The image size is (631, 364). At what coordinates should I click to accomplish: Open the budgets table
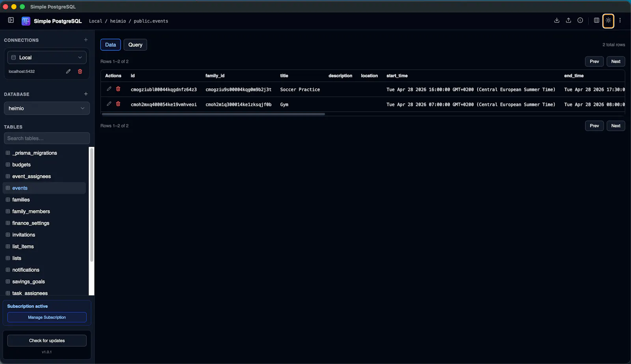tap(44, 165)
